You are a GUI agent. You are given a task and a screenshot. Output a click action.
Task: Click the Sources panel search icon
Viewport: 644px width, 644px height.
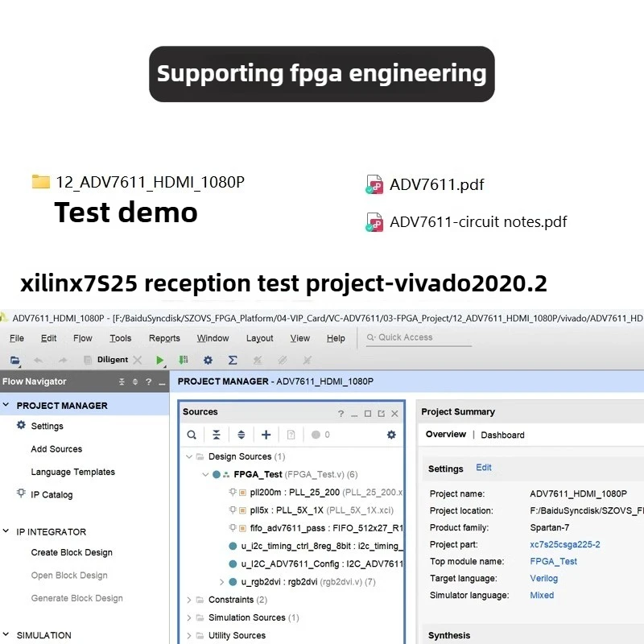(192, 435)
